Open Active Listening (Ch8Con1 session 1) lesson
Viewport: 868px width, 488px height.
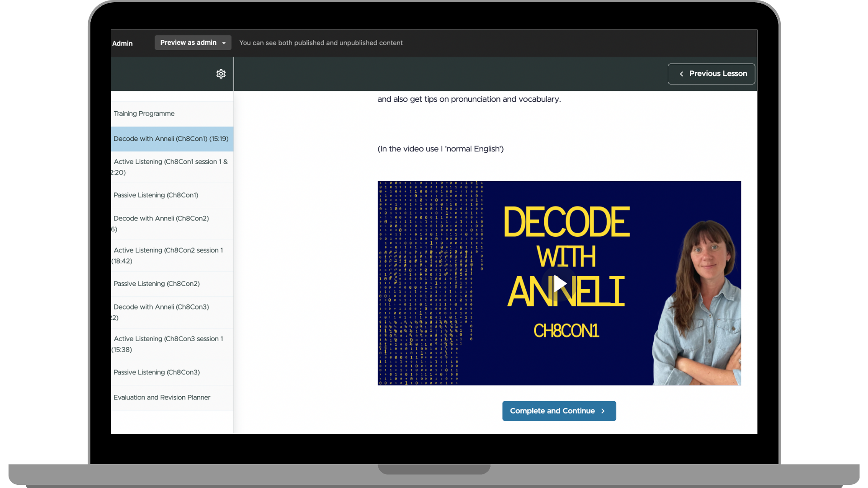[x=172, y=167]
